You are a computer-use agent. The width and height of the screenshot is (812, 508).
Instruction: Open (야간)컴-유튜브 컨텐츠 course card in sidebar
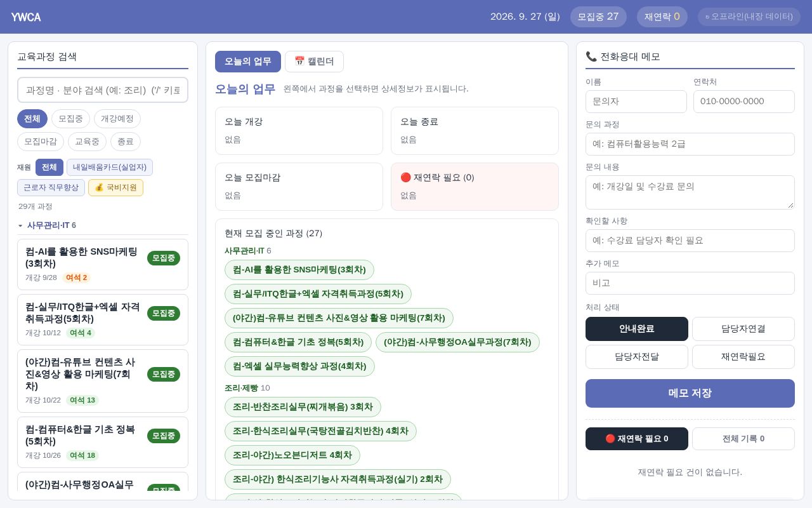(x=103, y=381)
